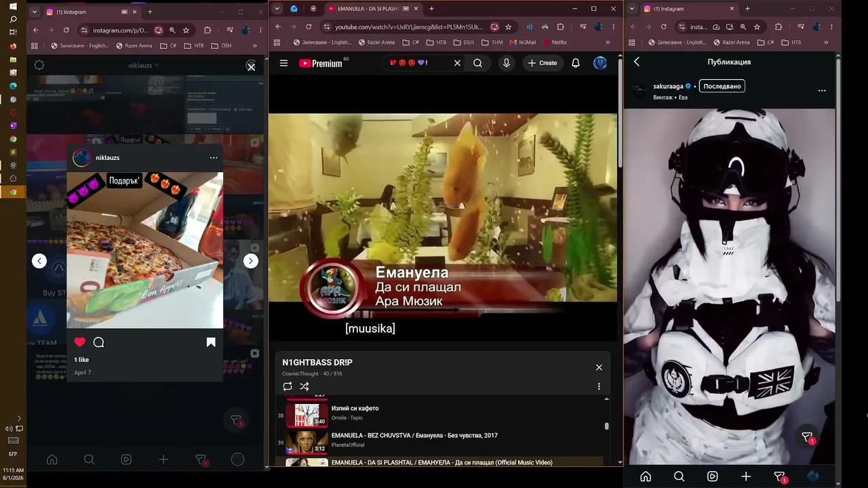This screenshot has height=488, width=868.
Task: Start YouTube voice search with the microphone
Action: coord(506,63)
